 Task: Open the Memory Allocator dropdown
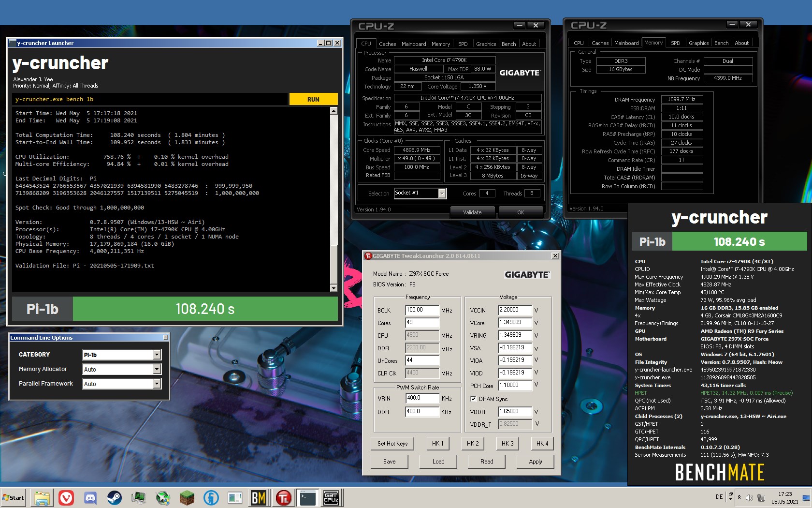click(157, 369)
